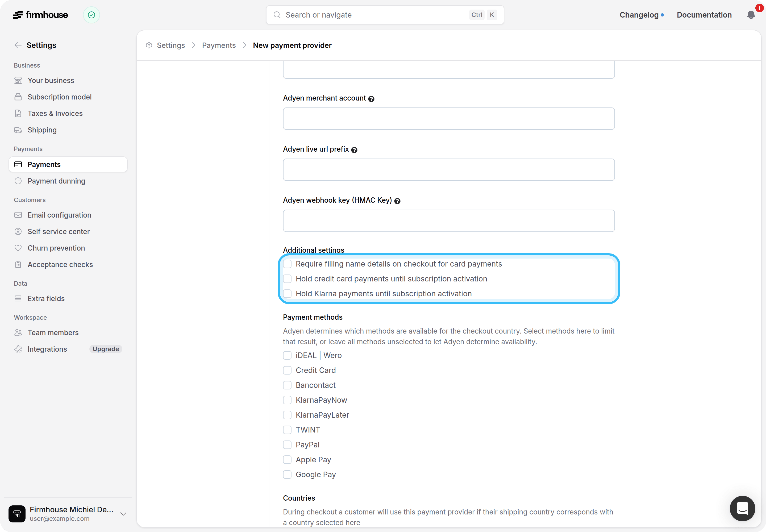
Task: Click the Firmhouse Michiel De... workspace name
Action: (72, 509)
